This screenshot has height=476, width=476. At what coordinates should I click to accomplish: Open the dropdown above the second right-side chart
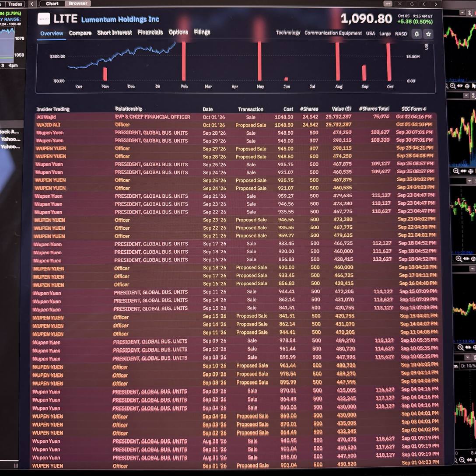tap(466, 96)
